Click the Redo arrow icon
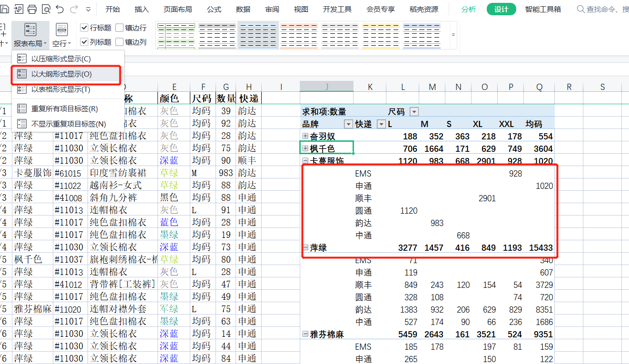629x364 pixels. point(74,9)
